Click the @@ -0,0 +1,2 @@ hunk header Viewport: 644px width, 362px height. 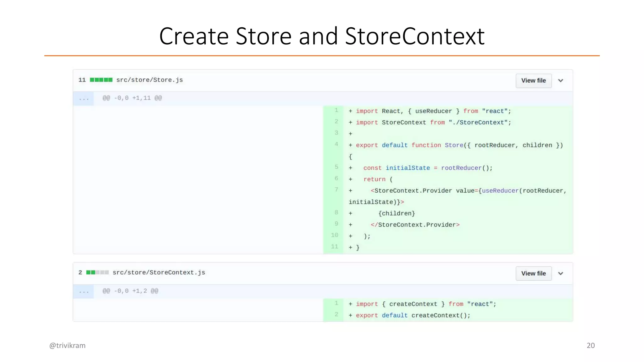point(130,291)
